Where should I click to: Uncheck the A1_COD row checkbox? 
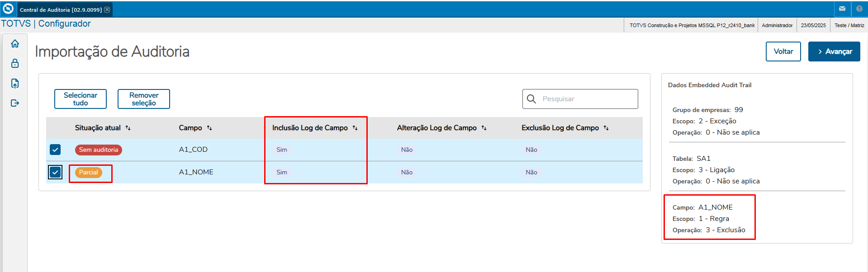55,150
